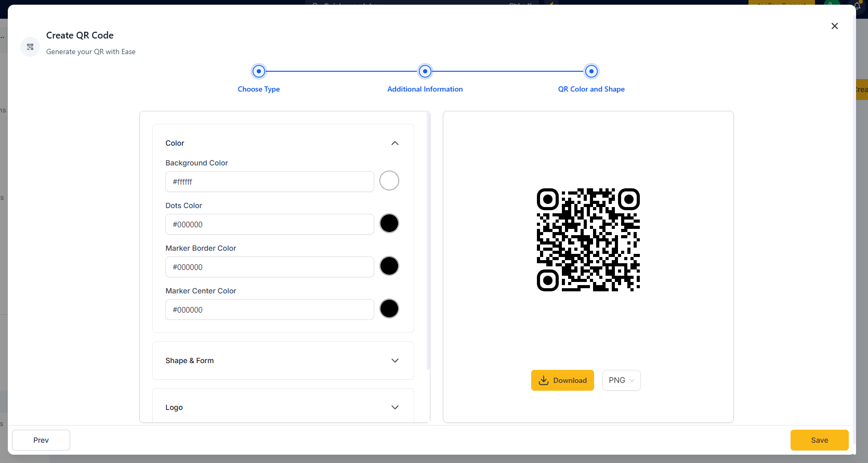Click the 'Color' section heading text
868x463 pixels.
coord(175,143)
